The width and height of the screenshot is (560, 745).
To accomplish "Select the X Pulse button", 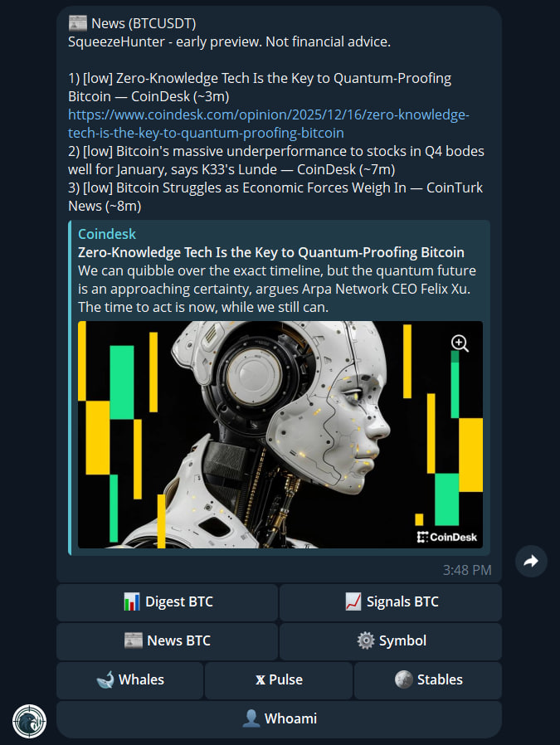I will [279, 680].
